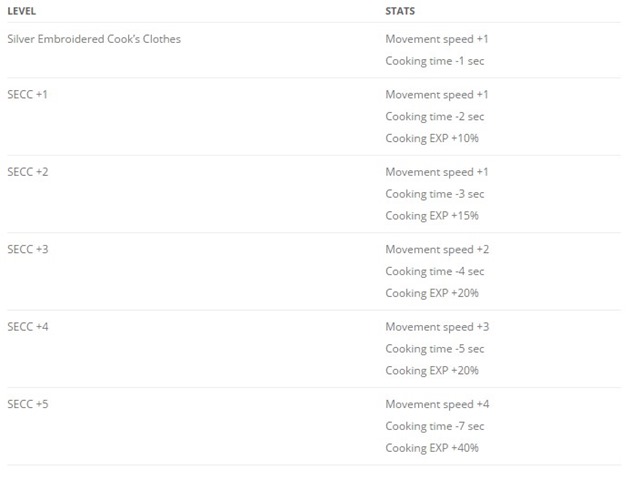Click Cooking time -1 sec text
Viewport: 630px width, 480px height.
[435, 61]
